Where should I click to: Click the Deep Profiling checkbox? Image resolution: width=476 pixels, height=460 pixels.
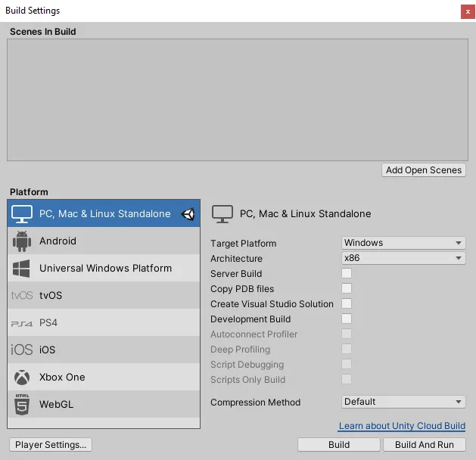[347, 349]
